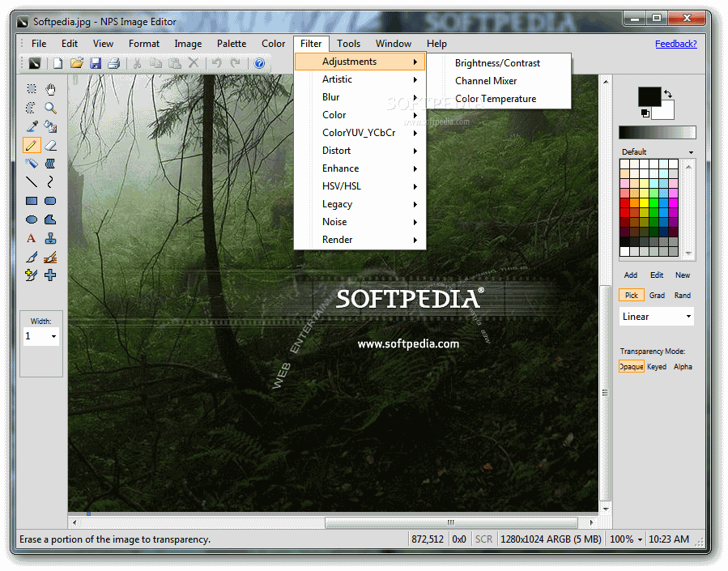The height and width of the screenshot is (571, 728).
Task: Set transparency mode to Alpha
Action: point(683,367)
